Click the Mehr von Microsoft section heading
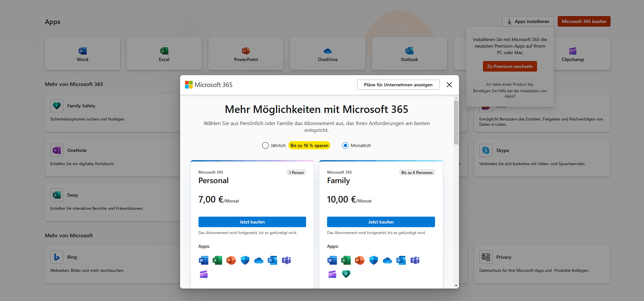 tap(69, 235)
